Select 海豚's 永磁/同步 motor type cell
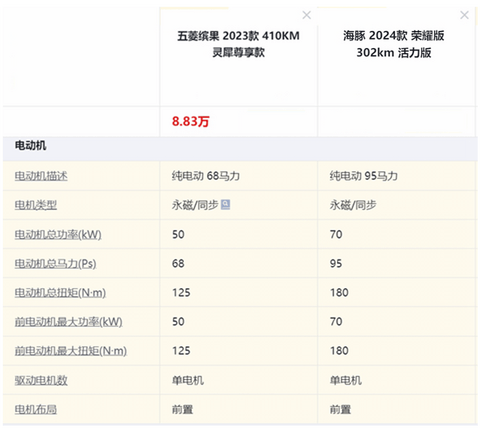The width and height of the screenshot is (480, 436). coord(353,205)
